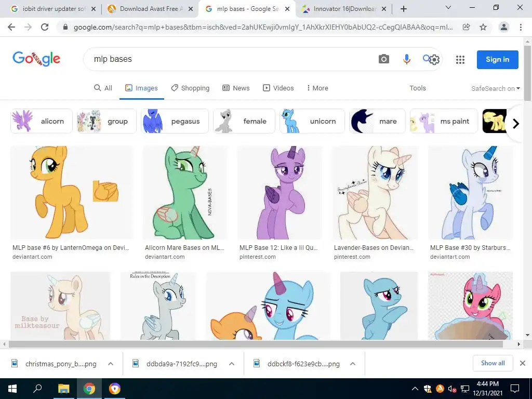Viewport: 532px width, 399px height.
Task: Filter results by female chip
Action: click(x=244, y=121)
